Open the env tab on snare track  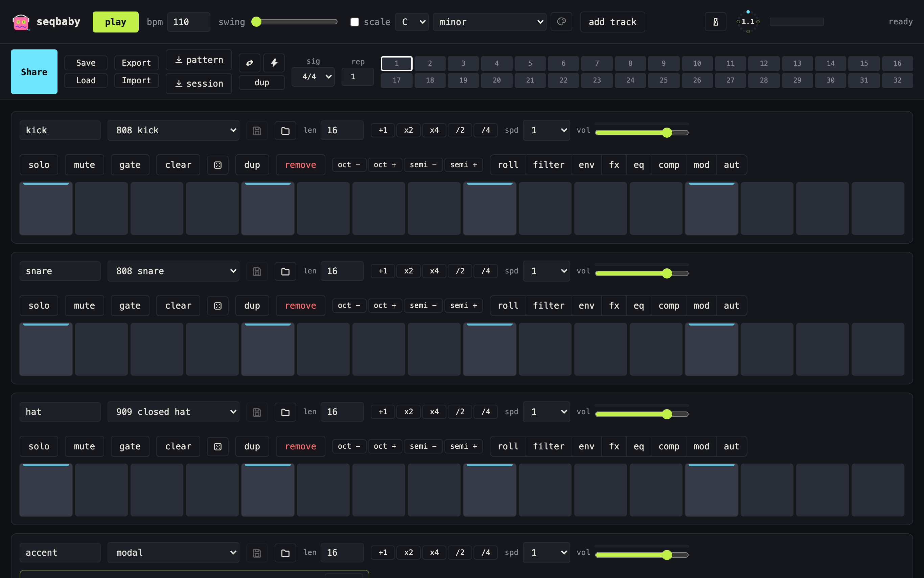coord(586,306)
